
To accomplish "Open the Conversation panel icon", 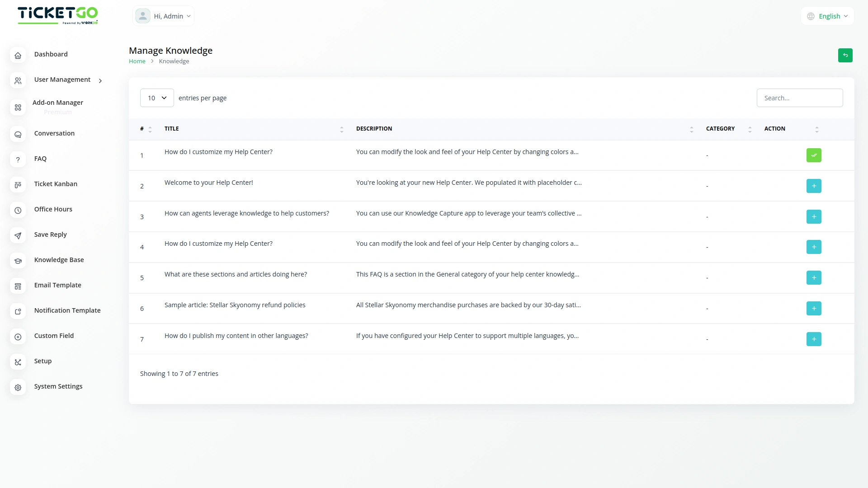I will pos(18,134).
